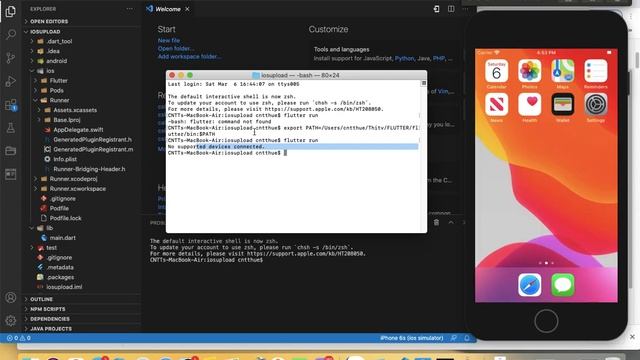
Task: Click Add workspace folder link
Action: click(189, 56)
